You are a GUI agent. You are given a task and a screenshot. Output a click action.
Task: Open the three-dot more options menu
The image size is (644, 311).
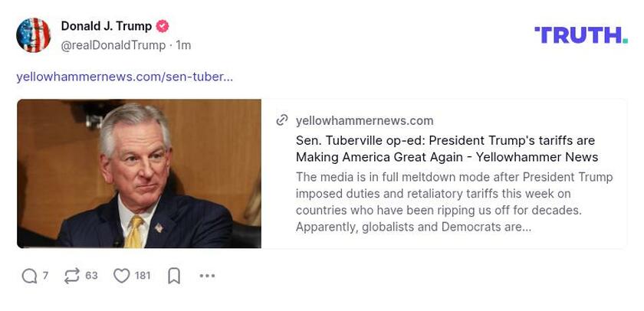tap(207, 276)
